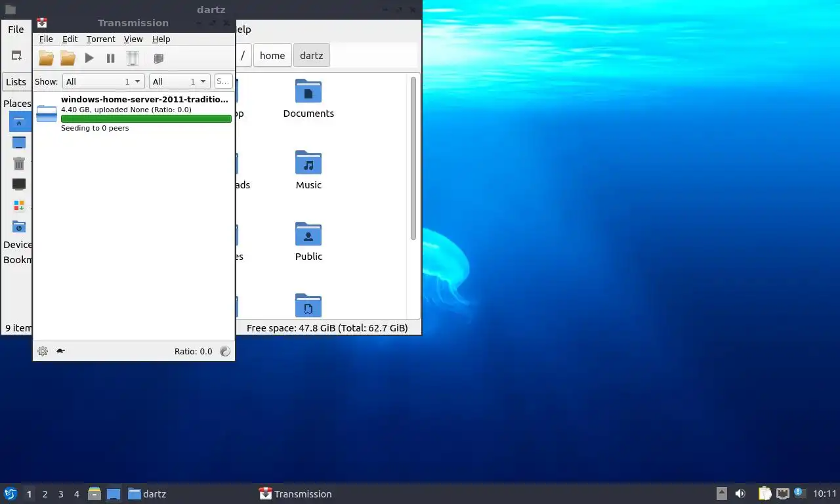Viewport: 840px width, 504px height.
Task: Click the Open Torrent folder icon in Transmission
Action: (46, 58)
